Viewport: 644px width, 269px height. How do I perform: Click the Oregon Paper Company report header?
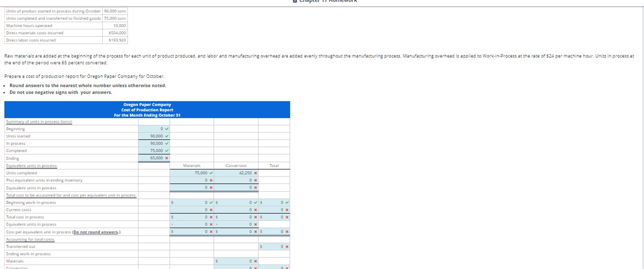[x=147, y=110]
